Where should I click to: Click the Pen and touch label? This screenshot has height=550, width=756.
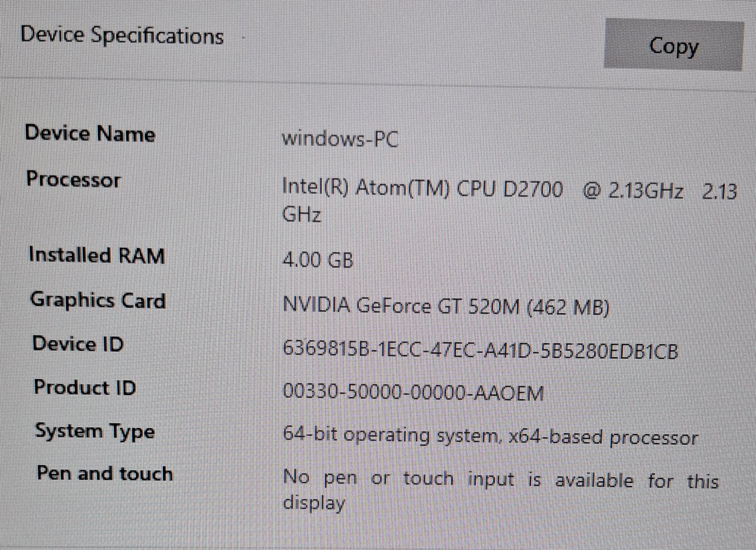tap(105, 474)
